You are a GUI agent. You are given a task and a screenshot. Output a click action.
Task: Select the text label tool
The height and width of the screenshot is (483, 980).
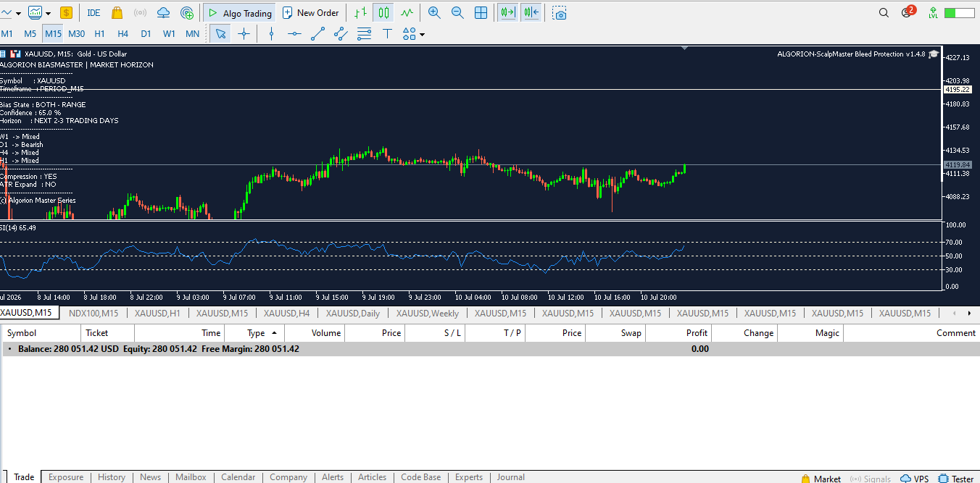[x=388, y=33]
